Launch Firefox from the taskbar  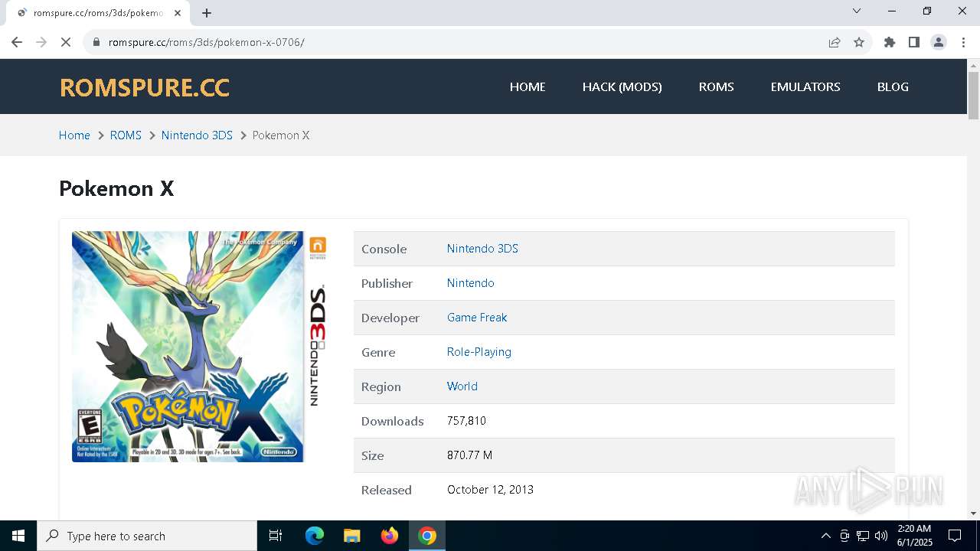pyautogui.click(x=390, y=536)
